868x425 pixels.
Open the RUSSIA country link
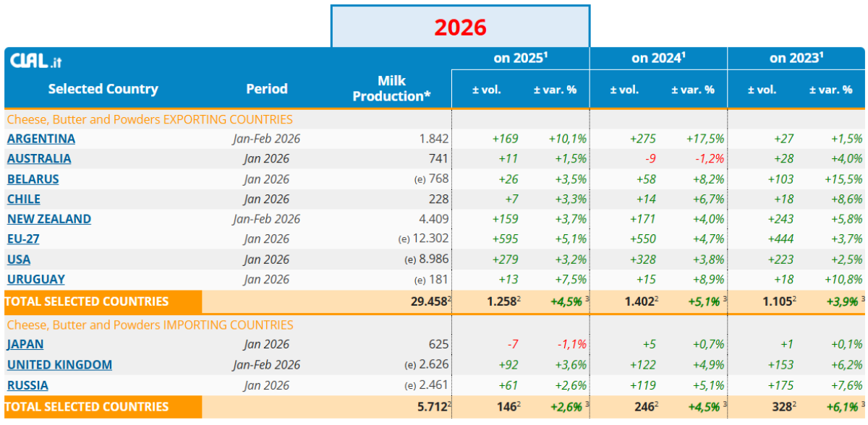pyautogui.click(x=27, y=385)
